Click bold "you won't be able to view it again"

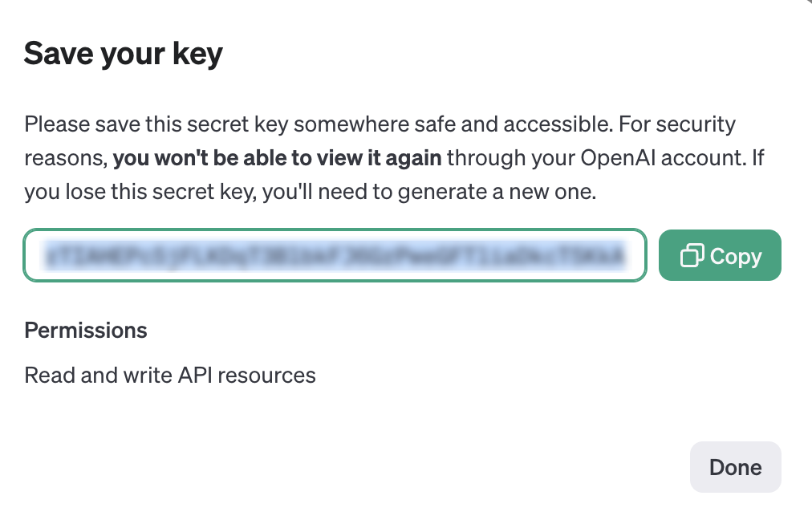click(277, 158)
